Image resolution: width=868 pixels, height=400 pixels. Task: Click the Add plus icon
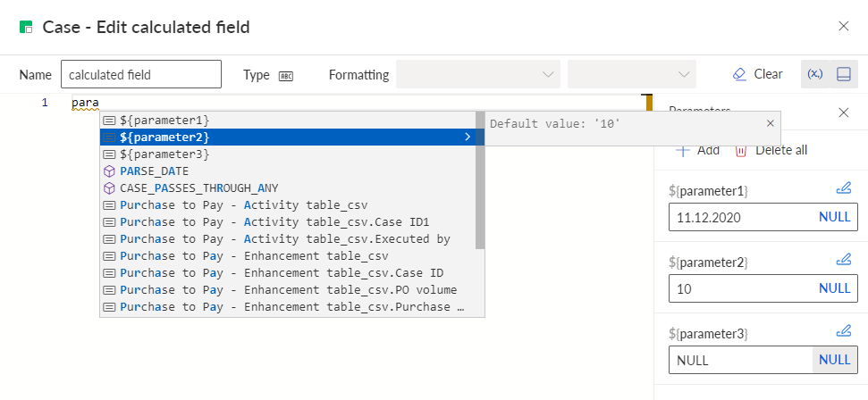[683, 151]
